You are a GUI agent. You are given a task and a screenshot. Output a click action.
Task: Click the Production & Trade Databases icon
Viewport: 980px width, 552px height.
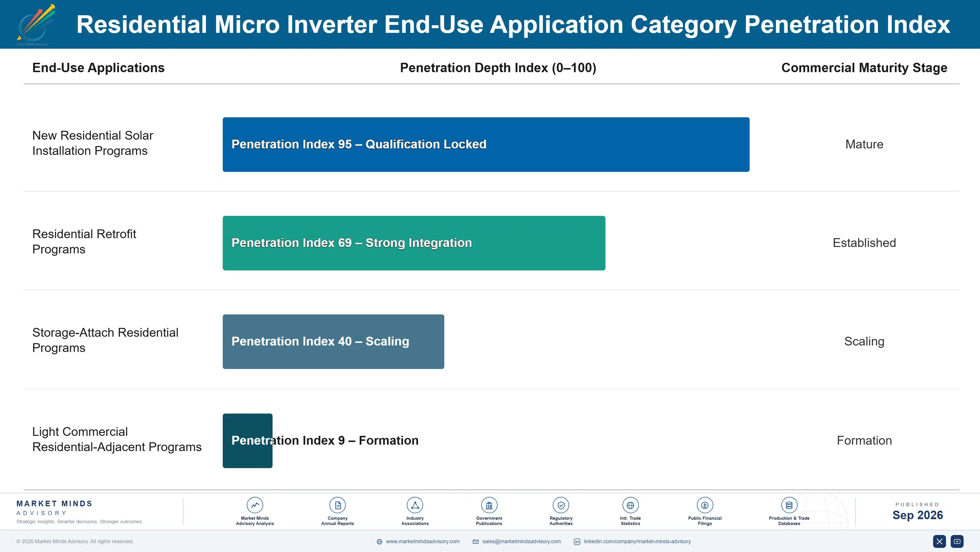pyautogui.click(x=789, y=505)
